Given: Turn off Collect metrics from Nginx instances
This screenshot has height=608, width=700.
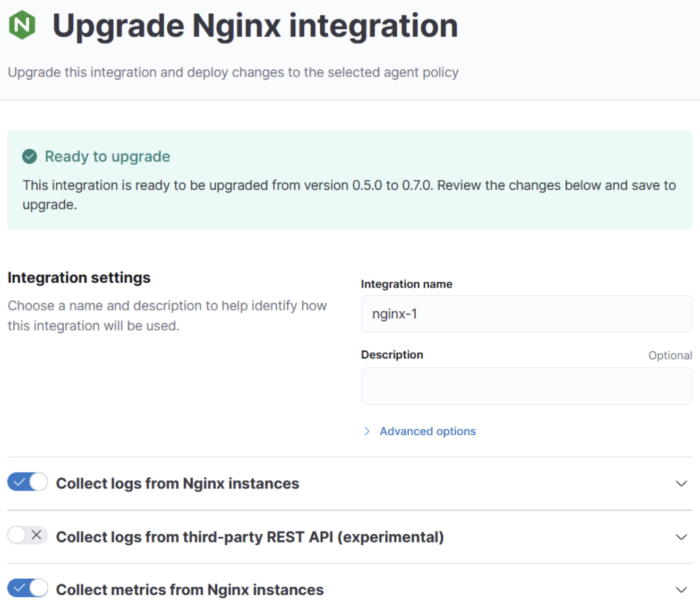Looking at the screenshot, I should point(28,588).
